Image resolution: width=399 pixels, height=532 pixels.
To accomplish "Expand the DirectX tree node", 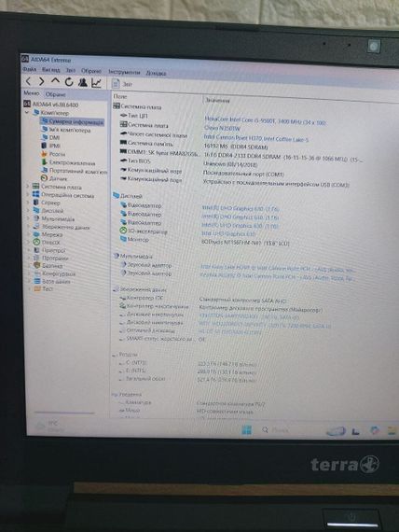I will pos(29,242).
